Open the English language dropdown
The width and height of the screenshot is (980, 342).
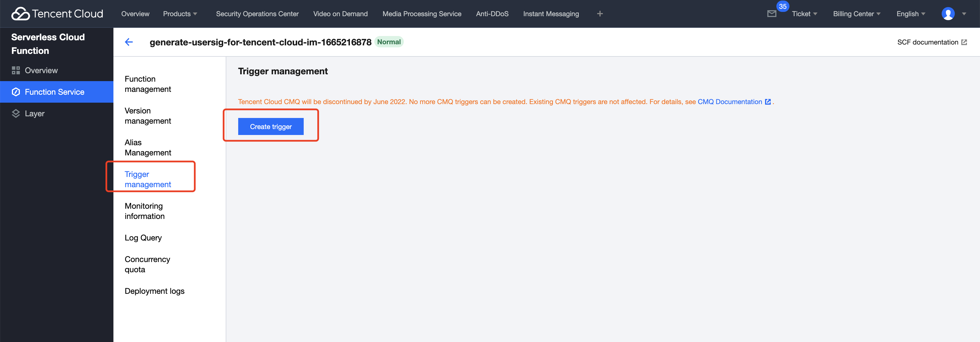911,14
